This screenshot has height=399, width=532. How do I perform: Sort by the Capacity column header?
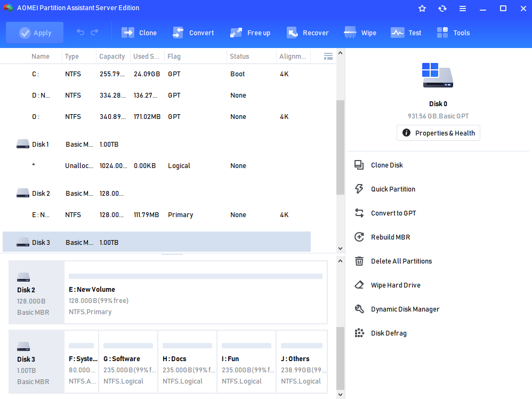112,57
